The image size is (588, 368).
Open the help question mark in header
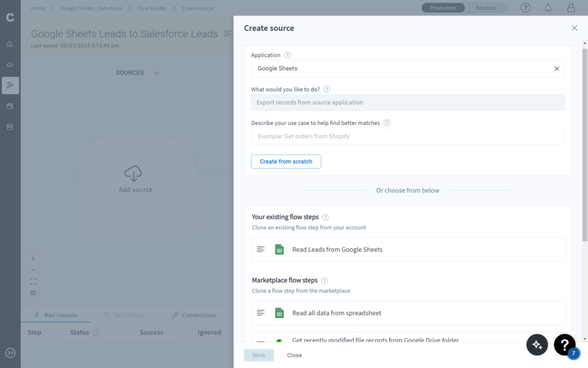(x=525, y=8)
